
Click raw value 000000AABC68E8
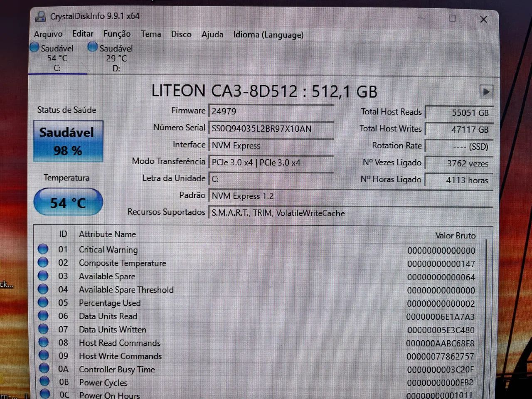tap(440, 344)
